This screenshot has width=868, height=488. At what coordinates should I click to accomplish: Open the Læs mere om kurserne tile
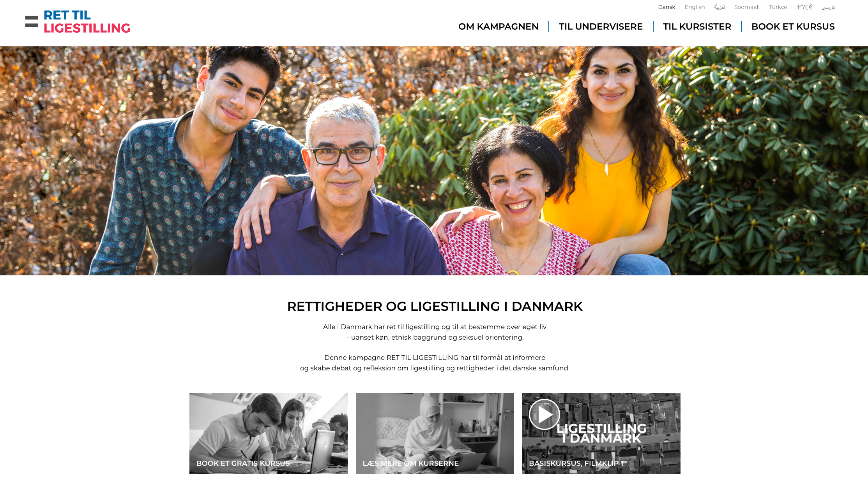[x=435, y=433]
